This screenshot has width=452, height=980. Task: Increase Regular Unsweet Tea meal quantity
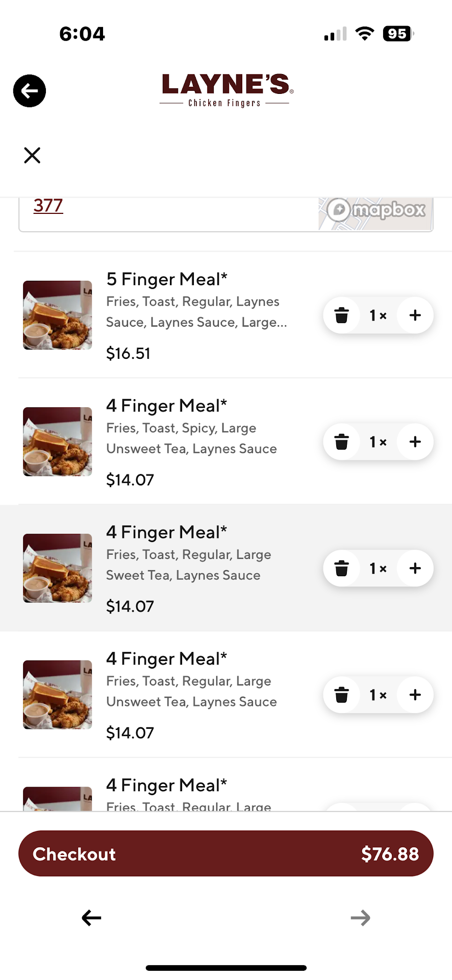[x=415, y=695]
